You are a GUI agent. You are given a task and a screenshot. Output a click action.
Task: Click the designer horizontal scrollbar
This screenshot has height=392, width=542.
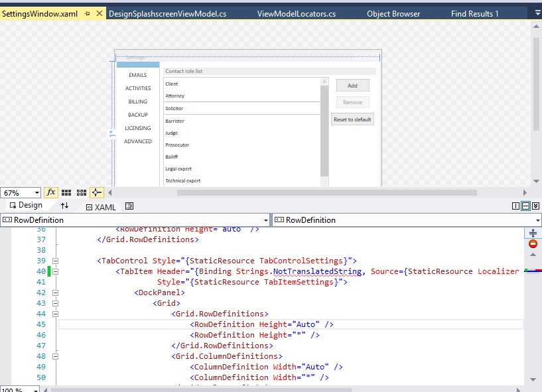tap(327, 192)
